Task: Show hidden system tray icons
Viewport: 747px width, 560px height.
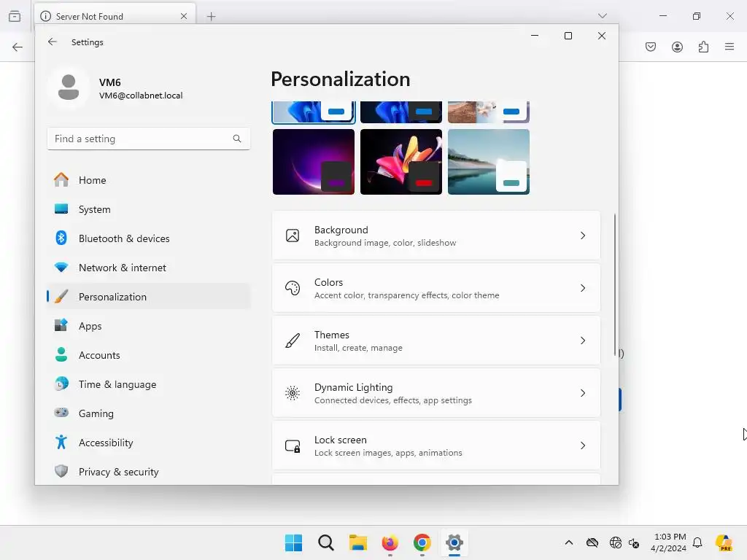Action: point(569,542)
